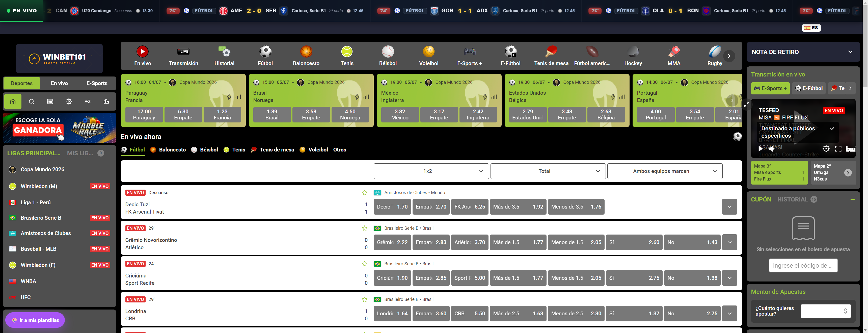Open Ir a mis plantillas button
Screen dimensions: 868x333
pos(35,320)
